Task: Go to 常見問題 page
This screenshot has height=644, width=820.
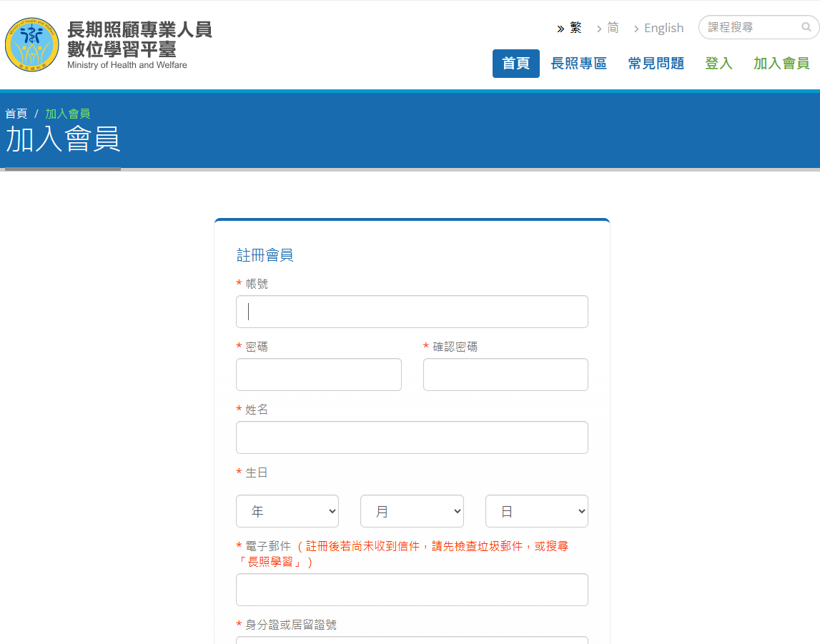Action: tap(656, 64)
